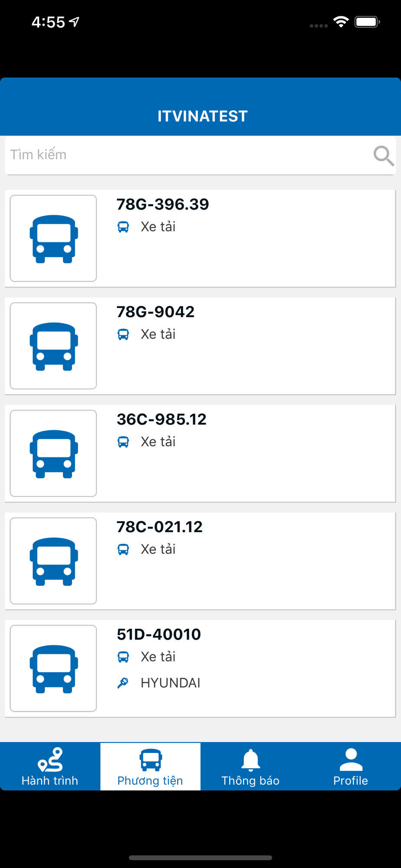Screen dimensions: 401x868
Task: Open the Thông báo bell icon
Action: (x=250, y=760)
